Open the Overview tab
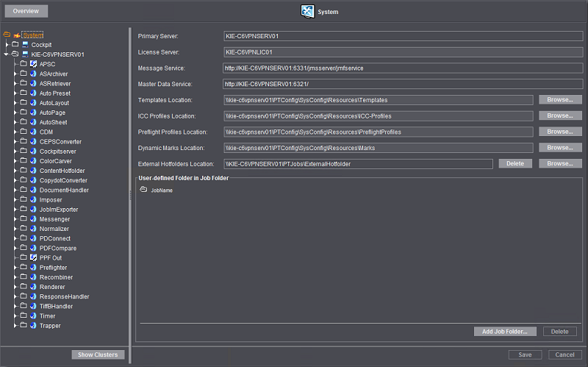Image resolution: width=588 pixels, height=367 pixels. 26,11
